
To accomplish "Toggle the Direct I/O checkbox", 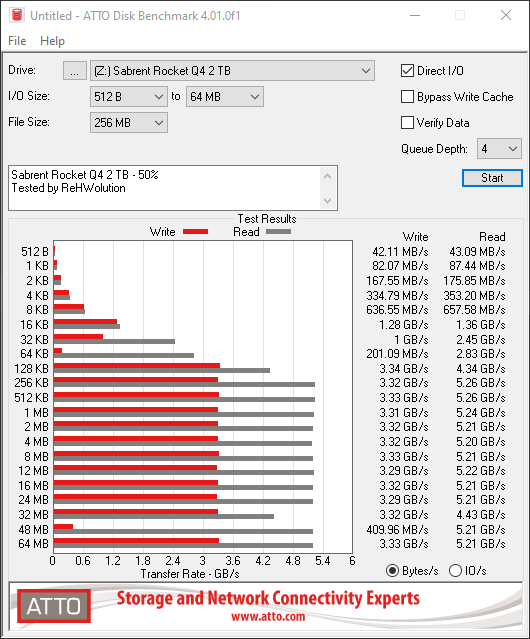I will tap(407, 71).
